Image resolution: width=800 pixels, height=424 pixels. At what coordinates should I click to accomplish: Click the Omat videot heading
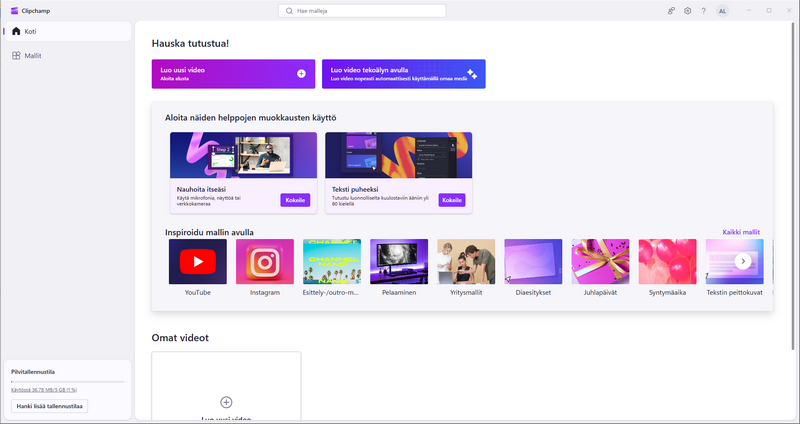click(180, 338)
